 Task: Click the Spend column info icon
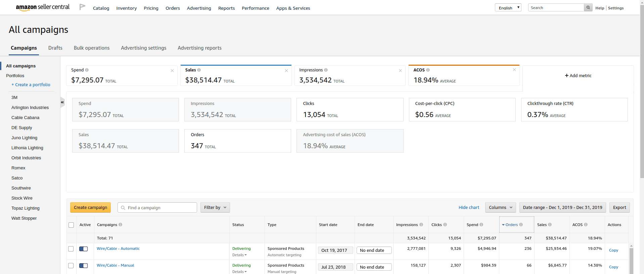(x=481, y=225)
